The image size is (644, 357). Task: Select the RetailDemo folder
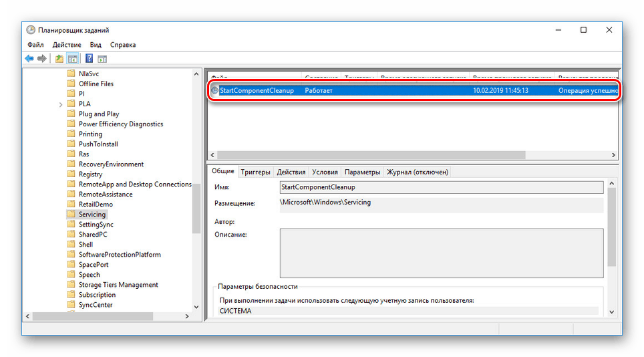tap(96, 205)
